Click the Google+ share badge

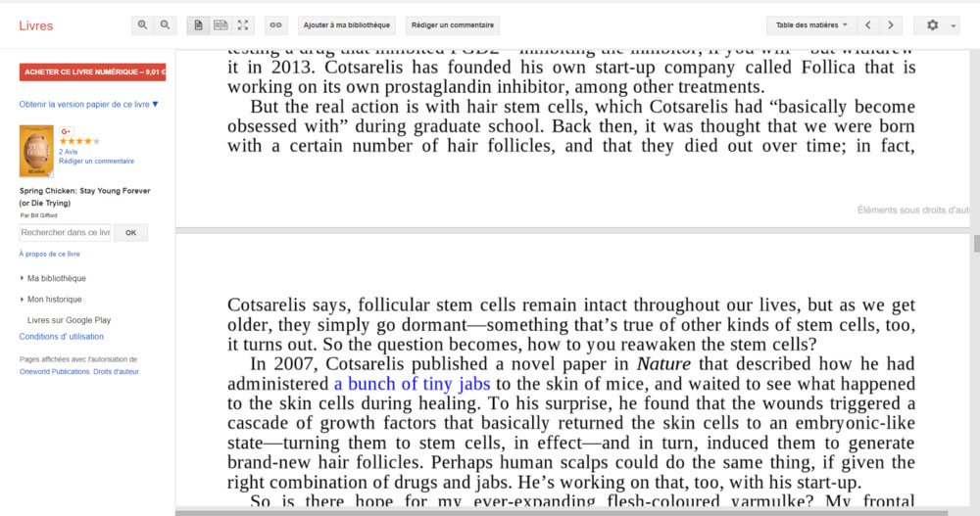(x=67, y=131)
